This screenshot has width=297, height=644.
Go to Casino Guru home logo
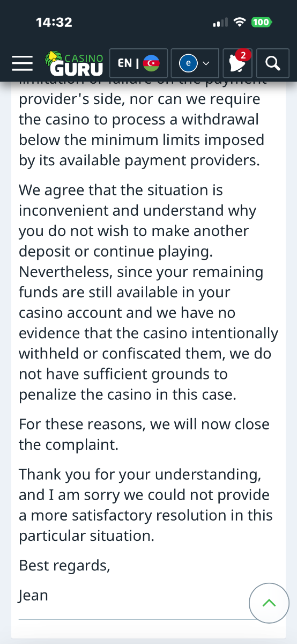(x=75, y=63)
